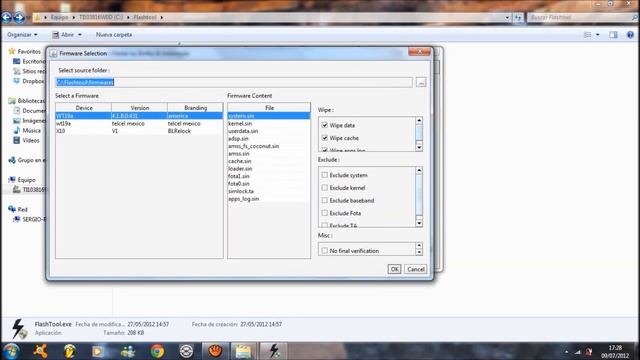This screenshot has width=640, height=360.
Task: Open the Organizar dropdown menu
Action: 22,35
